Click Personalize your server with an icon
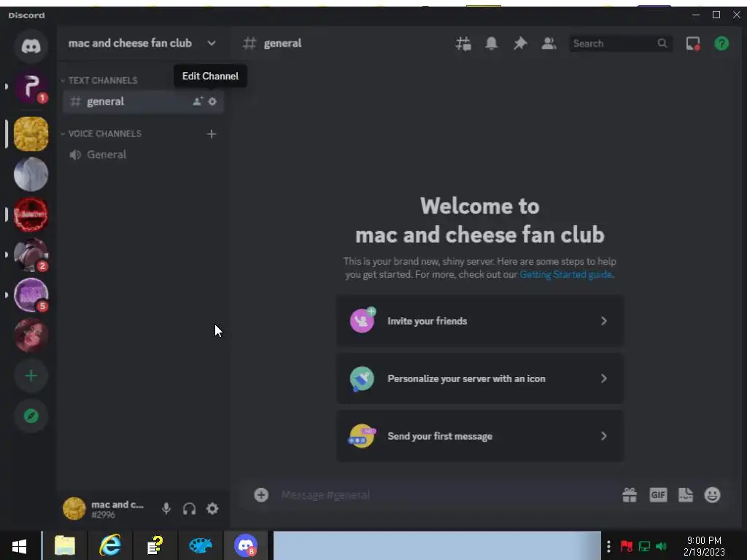The height and width of the screenshot is (560, 747). point(480,378)
